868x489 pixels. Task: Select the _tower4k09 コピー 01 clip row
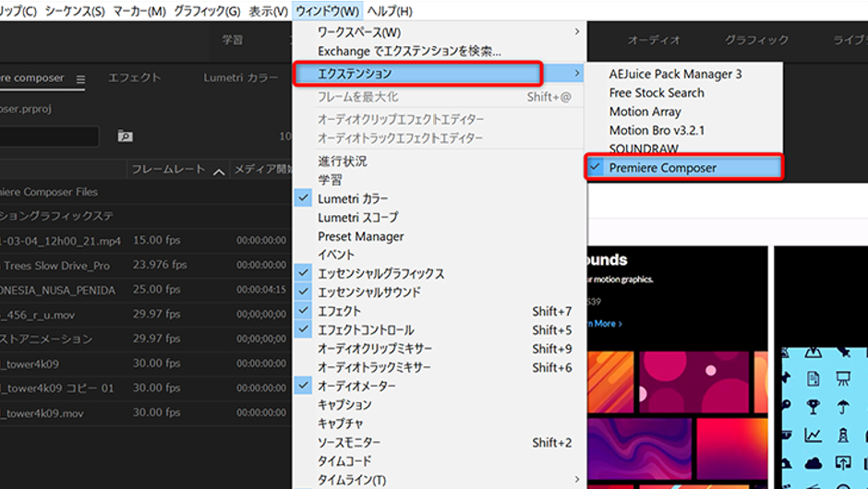pyautogui.click(x=145, y=388)
